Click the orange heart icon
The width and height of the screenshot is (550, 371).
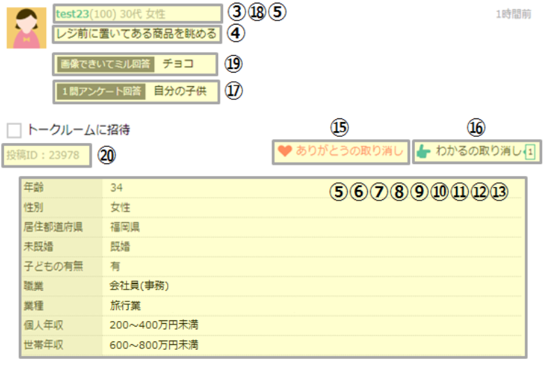[285, 151]
